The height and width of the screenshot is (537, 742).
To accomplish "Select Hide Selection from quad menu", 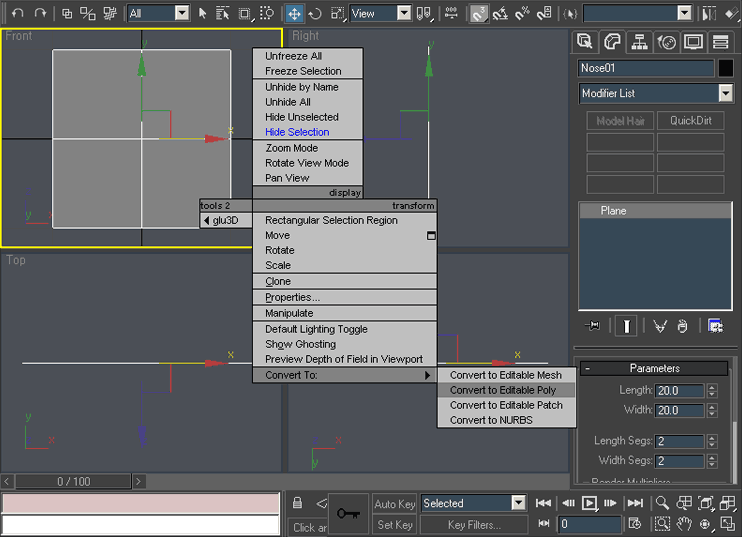I will point(297,132).
